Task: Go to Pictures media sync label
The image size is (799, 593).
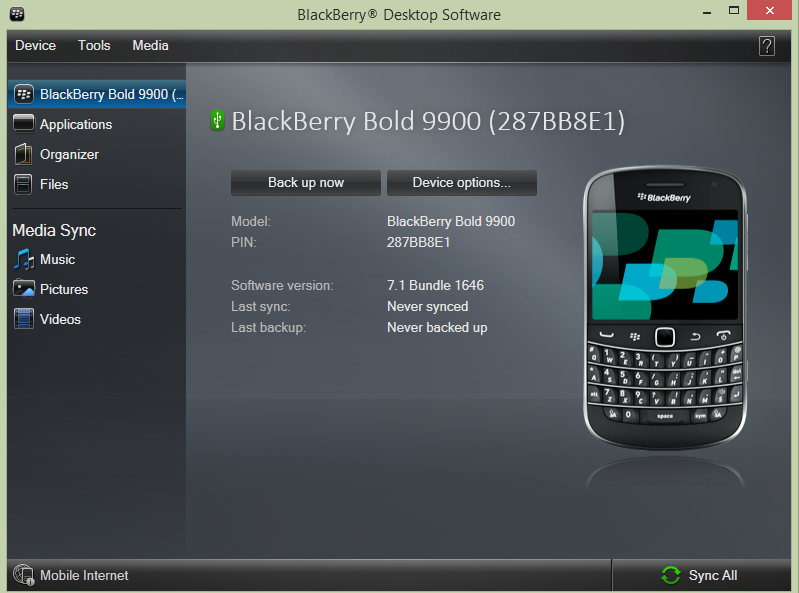Action: tap(64, 289)
